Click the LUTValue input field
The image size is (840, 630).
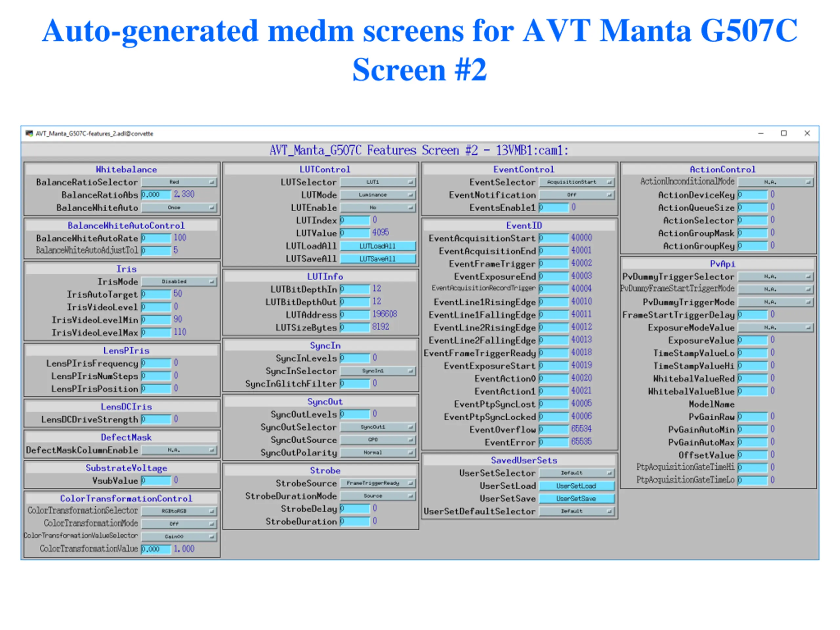click(355, 233)
